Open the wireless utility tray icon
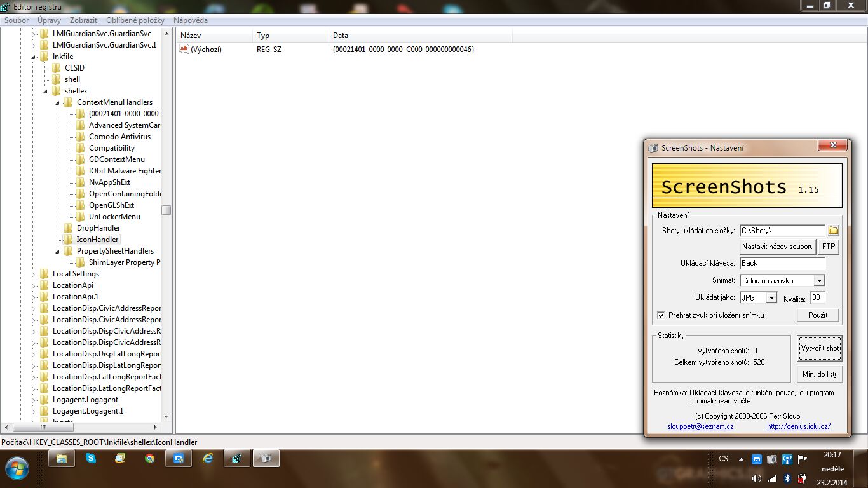 (787, 459)
